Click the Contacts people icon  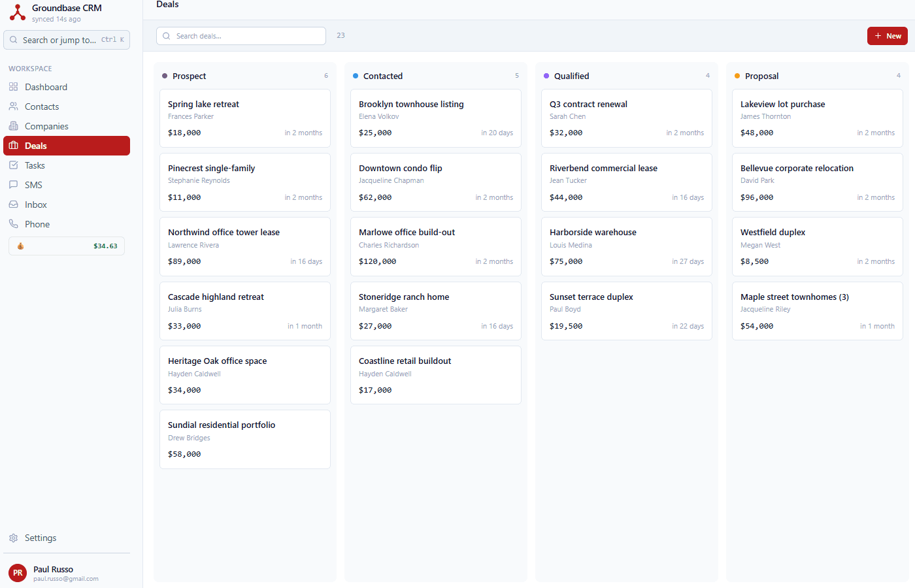[13, 106]
